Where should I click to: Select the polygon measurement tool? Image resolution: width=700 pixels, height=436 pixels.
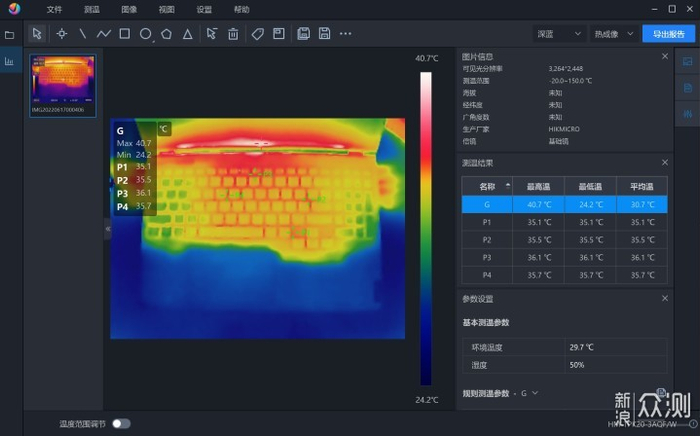click(167, 33)
